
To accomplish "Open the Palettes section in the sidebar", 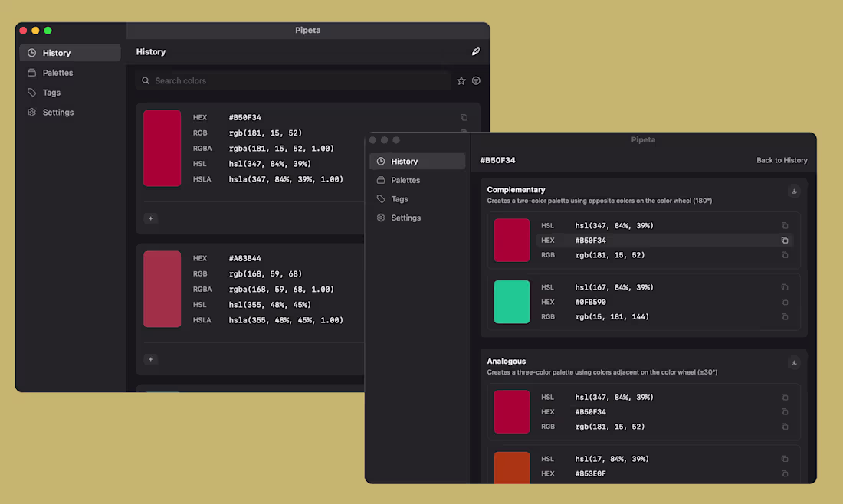I will pyautogui.click(x=57, y=72).
